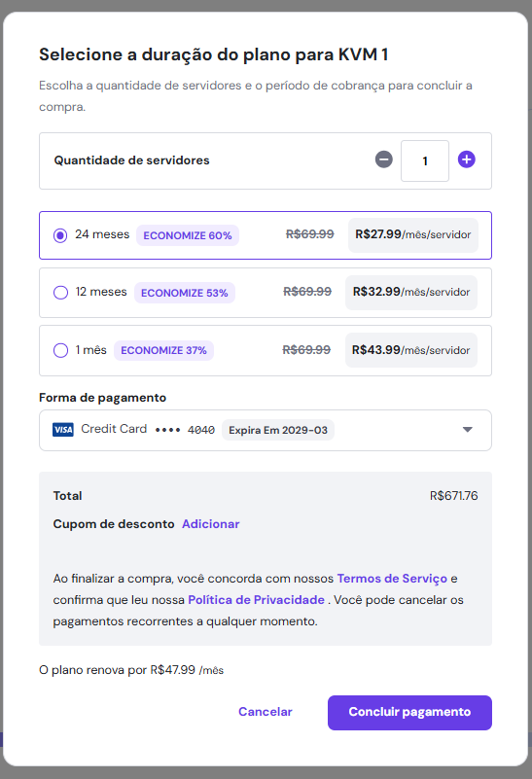This screenshot has width=532, height=779.
Task: Open the Política de Privacidade link
Action: [257, 600]
